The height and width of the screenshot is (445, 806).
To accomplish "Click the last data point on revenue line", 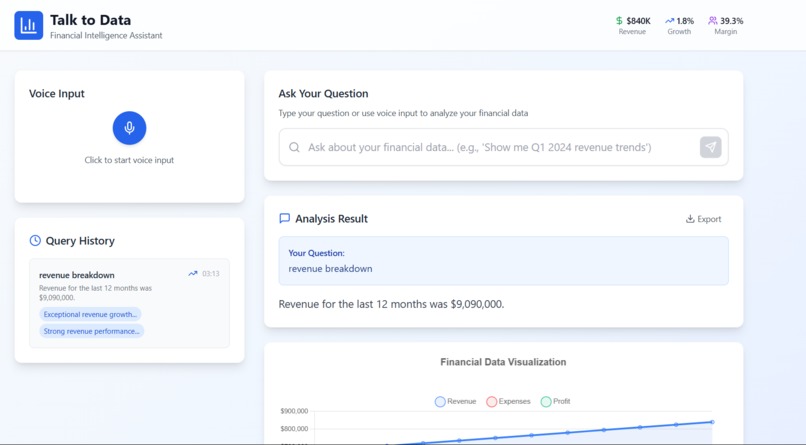I will click(x=712, y=422).
